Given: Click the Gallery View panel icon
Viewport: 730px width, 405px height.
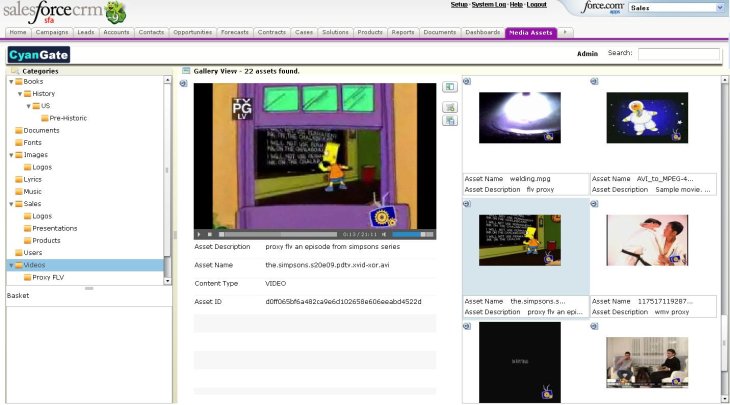Looking at the screenshot, I should tap(186, 71).
